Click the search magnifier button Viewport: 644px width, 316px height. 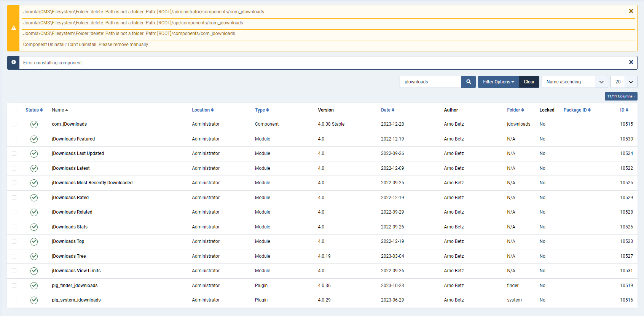[469, 82]
